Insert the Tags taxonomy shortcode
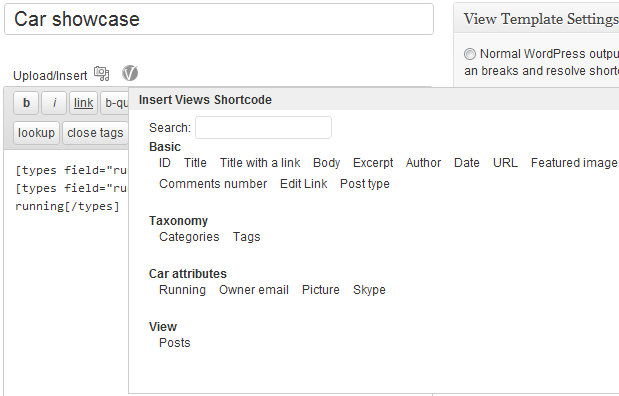 (x=246, y=236)
